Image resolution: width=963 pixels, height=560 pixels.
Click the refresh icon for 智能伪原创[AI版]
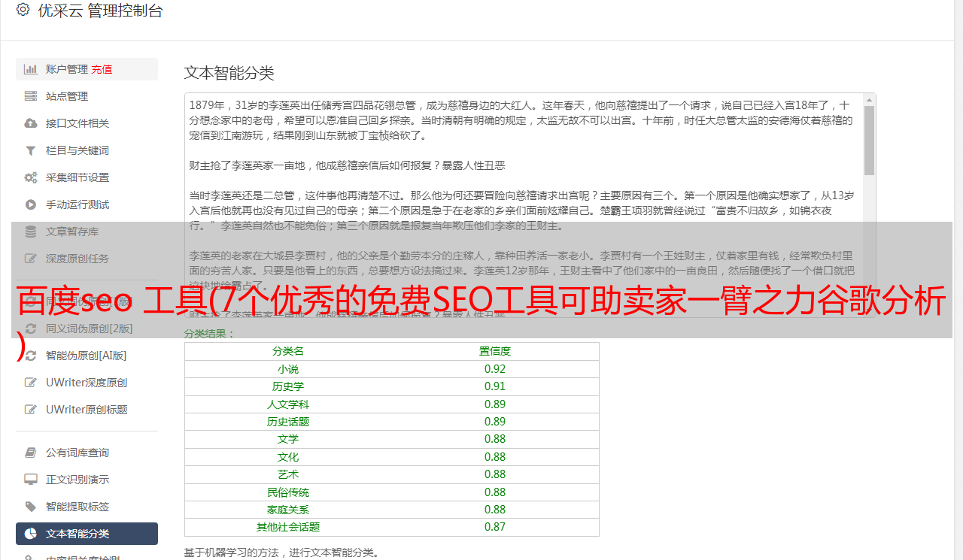pyautogui.click(x=31, y=356)
